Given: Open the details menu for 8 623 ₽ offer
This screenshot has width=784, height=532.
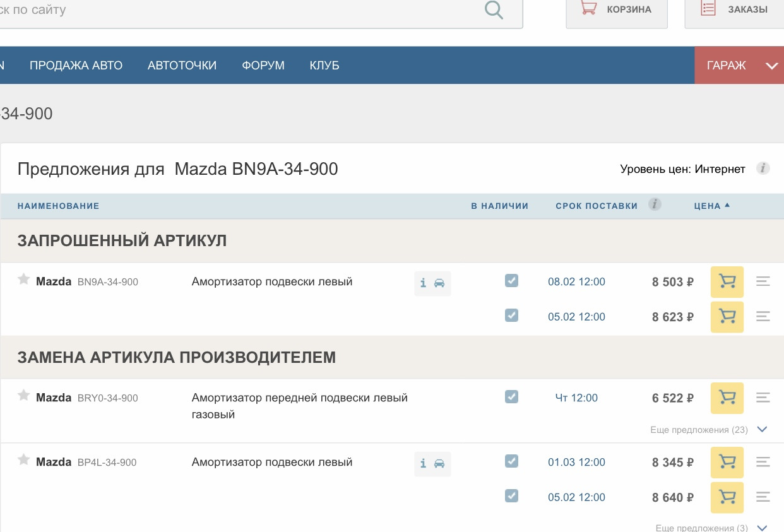Looking at the screenshot, I should tap(763, 317).
